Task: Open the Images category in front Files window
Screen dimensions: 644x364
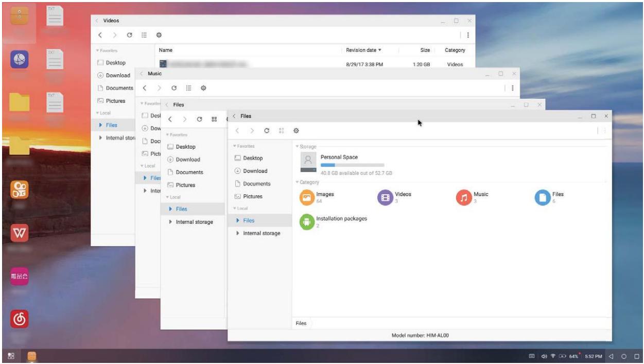Action: click(x=307, y=197)
